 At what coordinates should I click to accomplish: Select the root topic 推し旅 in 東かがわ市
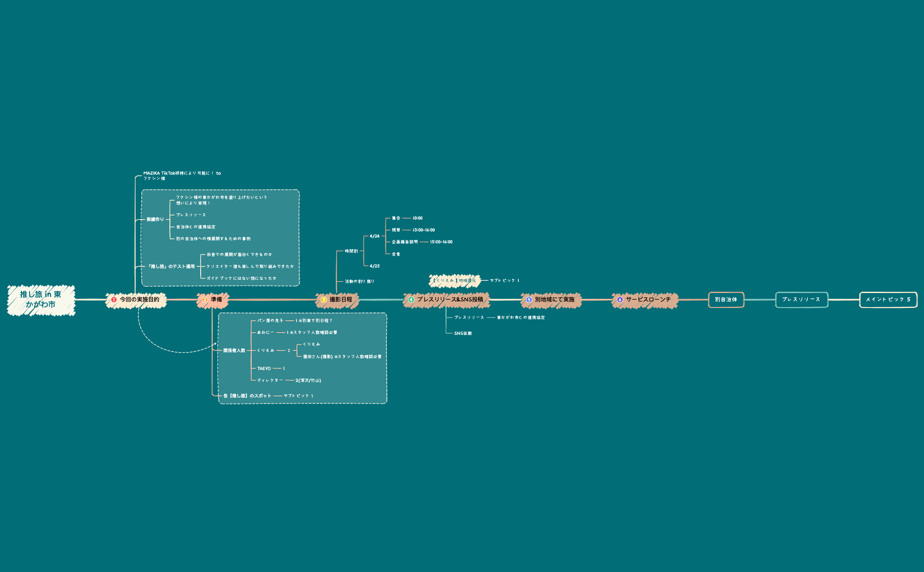pyautogui.click(x=41, y=300)
